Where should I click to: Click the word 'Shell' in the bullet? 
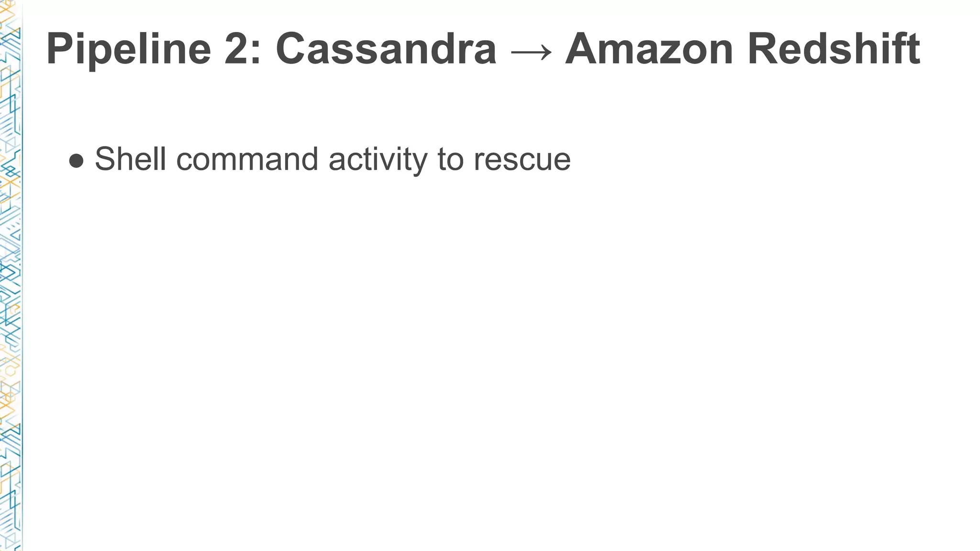point(131,159)
